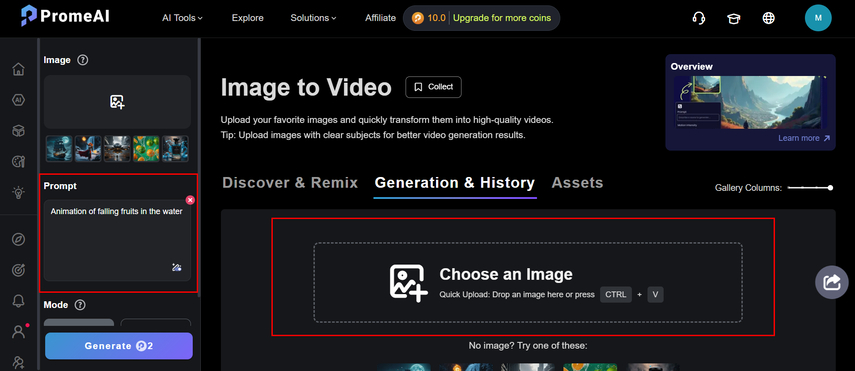Open the AI Tools dropdown menu
855x371 pixels.
[182, 18]
